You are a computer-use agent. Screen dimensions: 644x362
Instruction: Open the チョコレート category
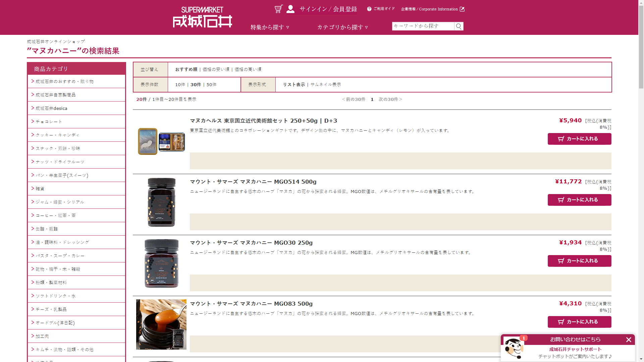[x=49, y=122]
